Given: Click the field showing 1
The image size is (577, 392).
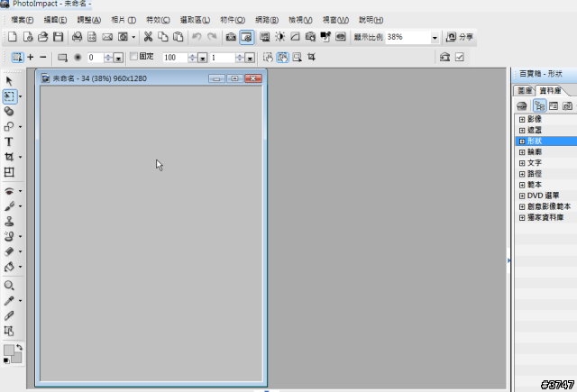Looking at the screenshot, I should [x=223, y=58].
